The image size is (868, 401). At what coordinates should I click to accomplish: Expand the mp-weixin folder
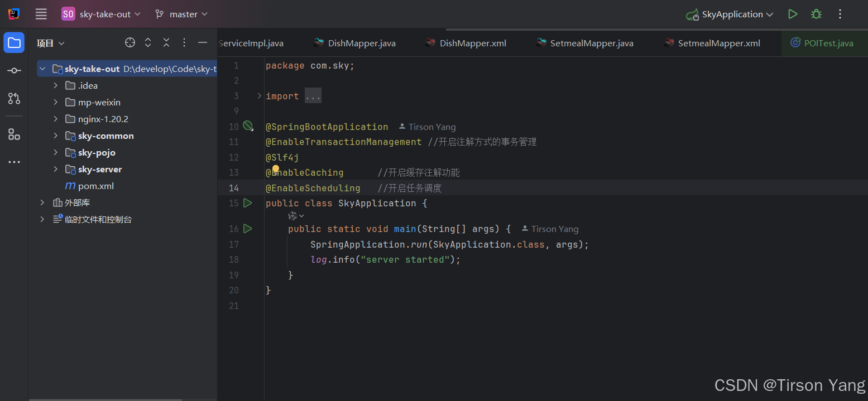[55, 102]
